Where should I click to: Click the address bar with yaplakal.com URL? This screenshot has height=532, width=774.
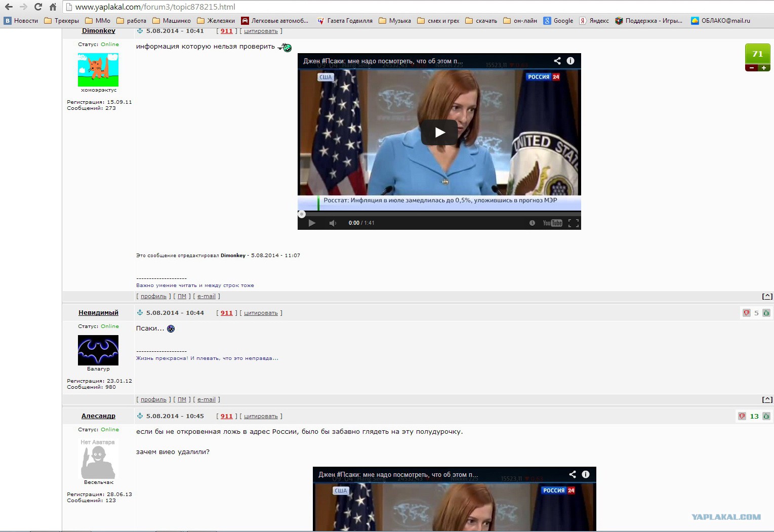point(418,7)
